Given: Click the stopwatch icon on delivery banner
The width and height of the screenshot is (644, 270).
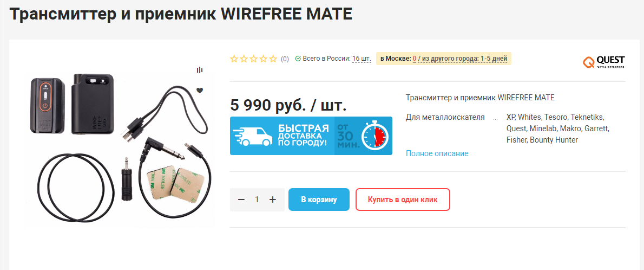Looking at the screenshot, I should (374, 135).
